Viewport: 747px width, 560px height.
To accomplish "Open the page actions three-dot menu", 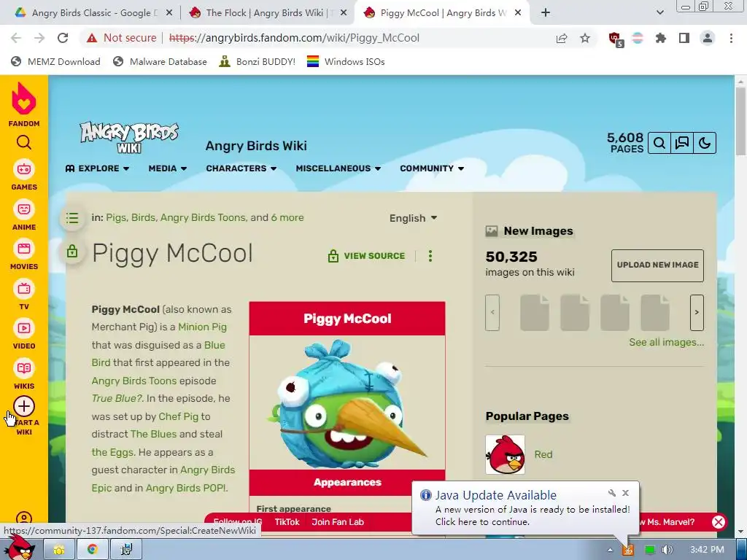I will coord(430,256).
